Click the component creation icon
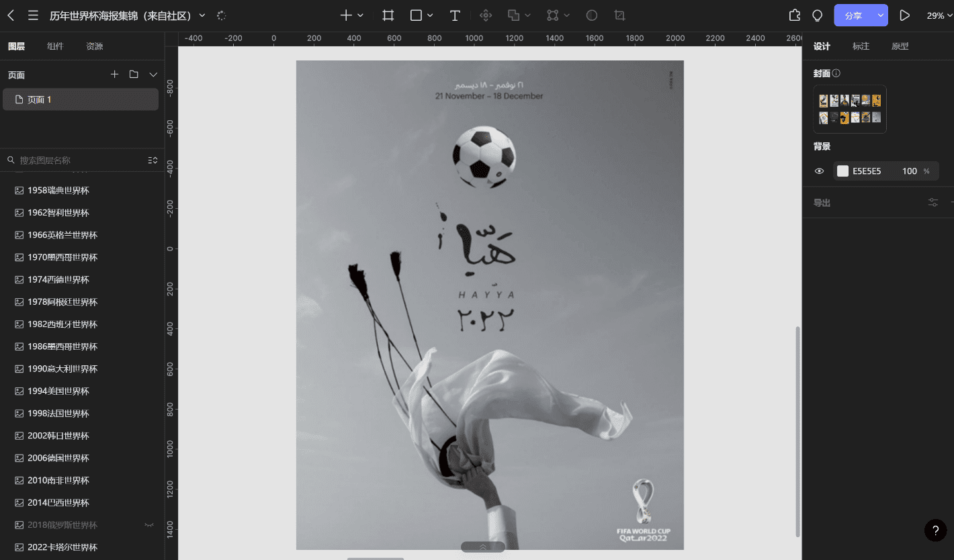954x560 pixels. [486, 15]
